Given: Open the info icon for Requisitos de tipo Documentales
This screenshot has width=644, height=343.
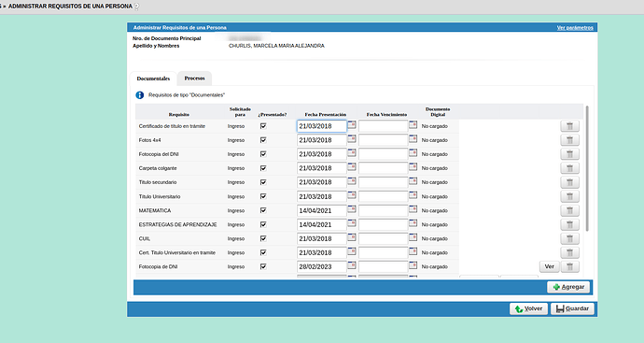Looking at the screenshot, I should pyautogui.click(x=140, y=95).
